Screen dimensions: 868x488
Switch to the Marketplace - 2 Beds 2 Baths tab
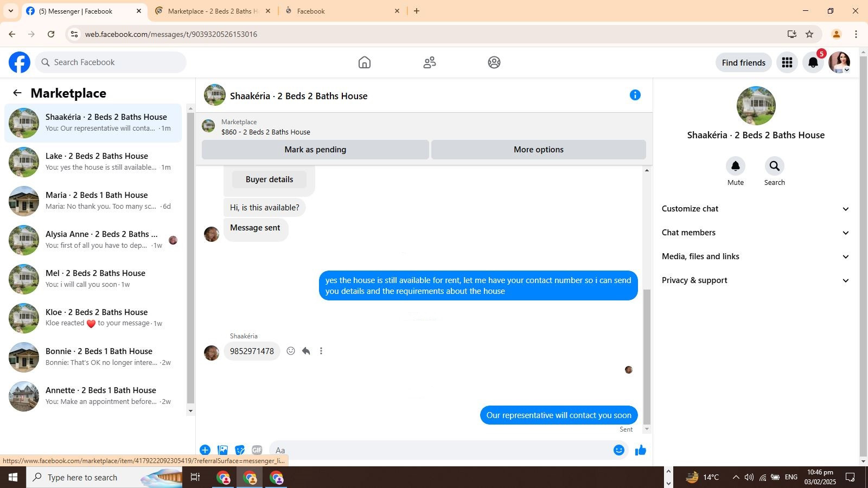[213, 11]
